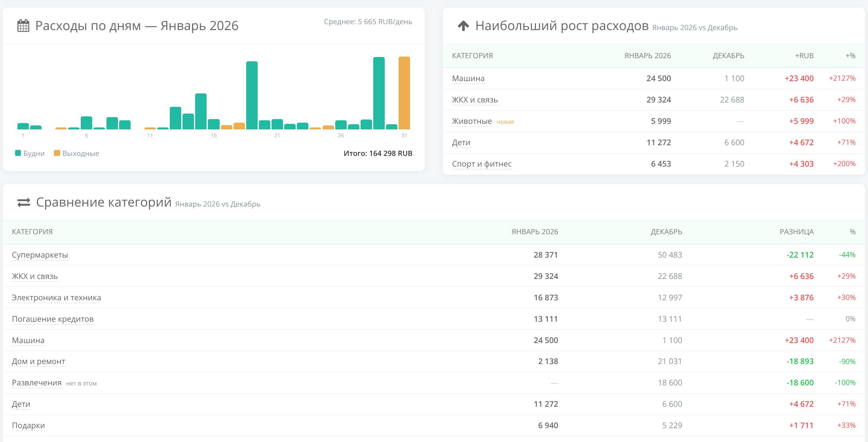Open Машина link in growth table

tap(468, 78)
